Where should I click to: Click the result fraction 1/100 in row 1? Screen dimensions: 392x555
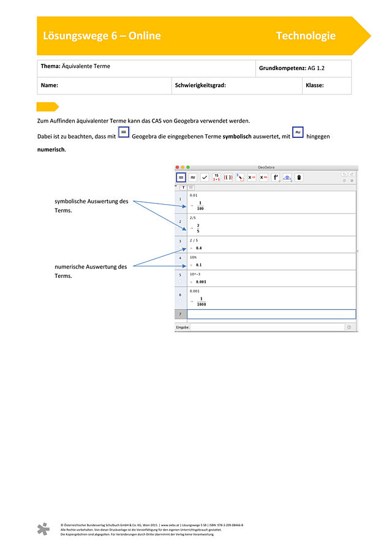click(200, 205)
